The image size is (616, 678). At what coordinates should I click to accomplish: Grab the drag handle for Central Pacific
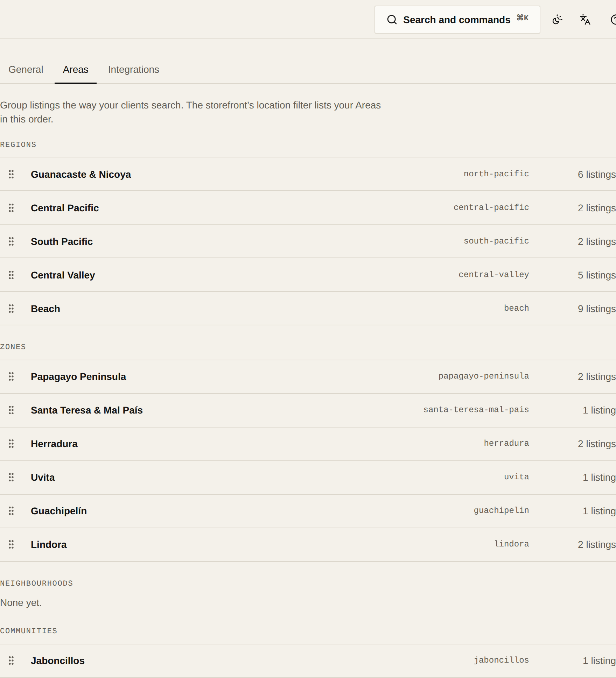click(11, 208)
